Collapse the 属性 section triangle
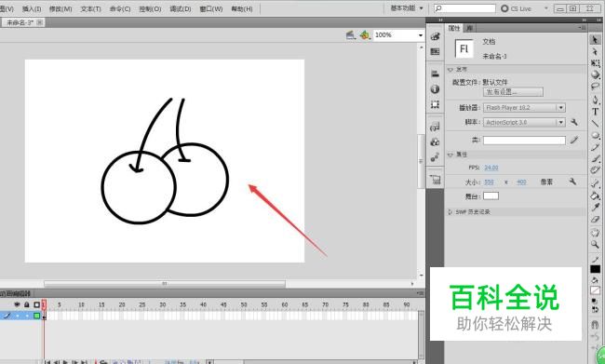 (x=450, y=155)
